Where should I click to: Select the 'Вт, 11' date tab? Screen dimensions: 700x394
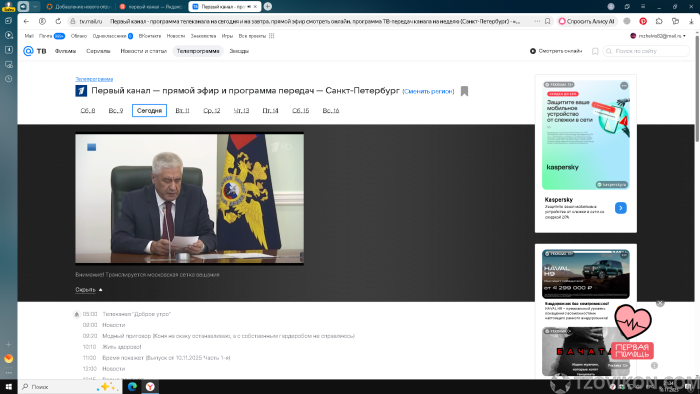pyautogui.click(x=182, y=110)
